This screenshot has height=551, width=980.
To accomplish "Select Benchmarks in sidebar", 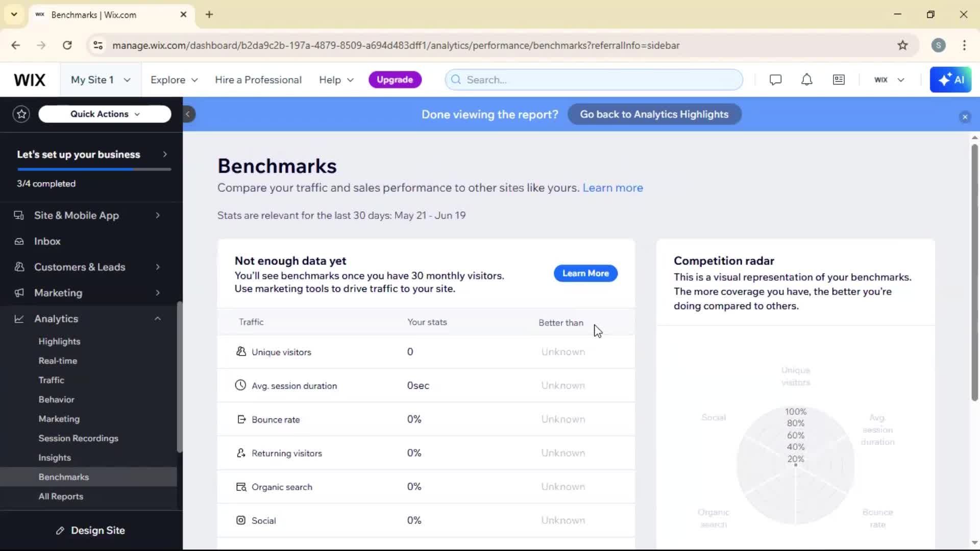I will (89, 477).
